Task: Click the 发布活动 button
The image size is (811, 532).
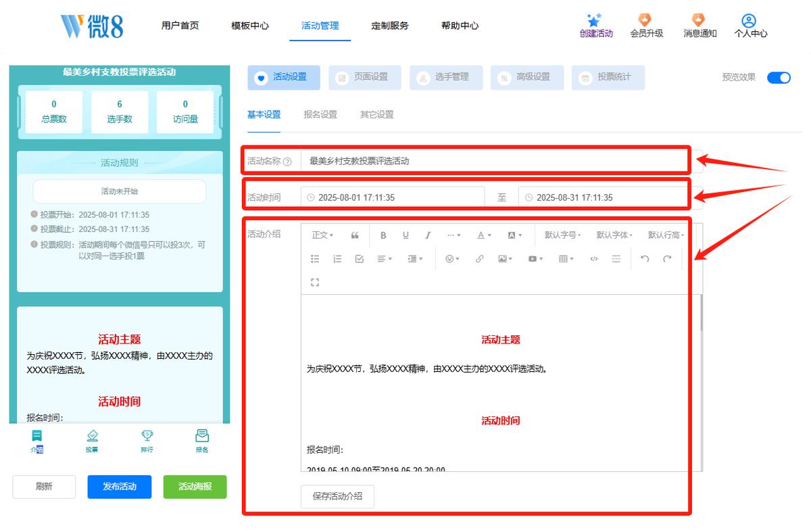Action: (x=120, y=487)
